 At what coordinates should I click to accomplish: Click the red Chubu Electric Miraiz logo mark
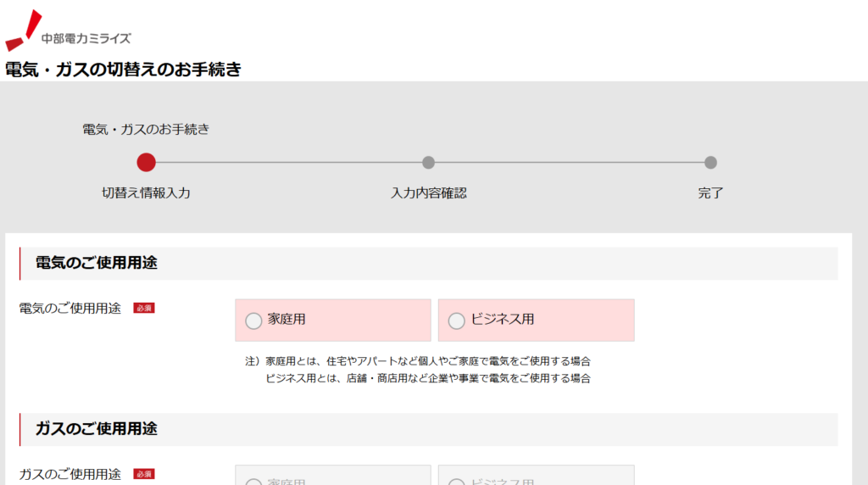[x=23, y=31]
